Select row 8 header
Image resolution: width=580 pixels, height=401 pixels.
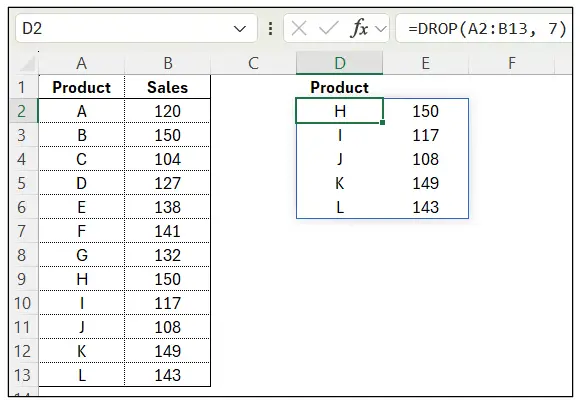tap(24, 255)
